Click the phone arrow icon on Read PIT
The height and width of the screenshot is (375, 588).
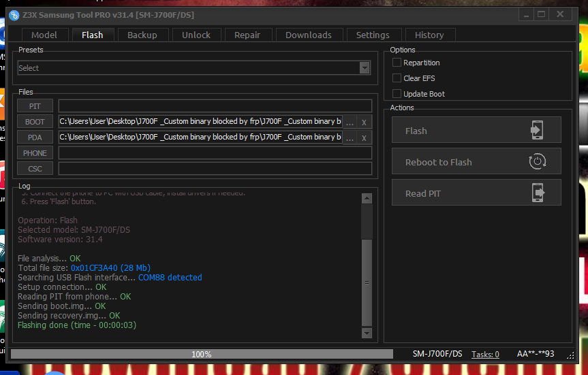538,193
